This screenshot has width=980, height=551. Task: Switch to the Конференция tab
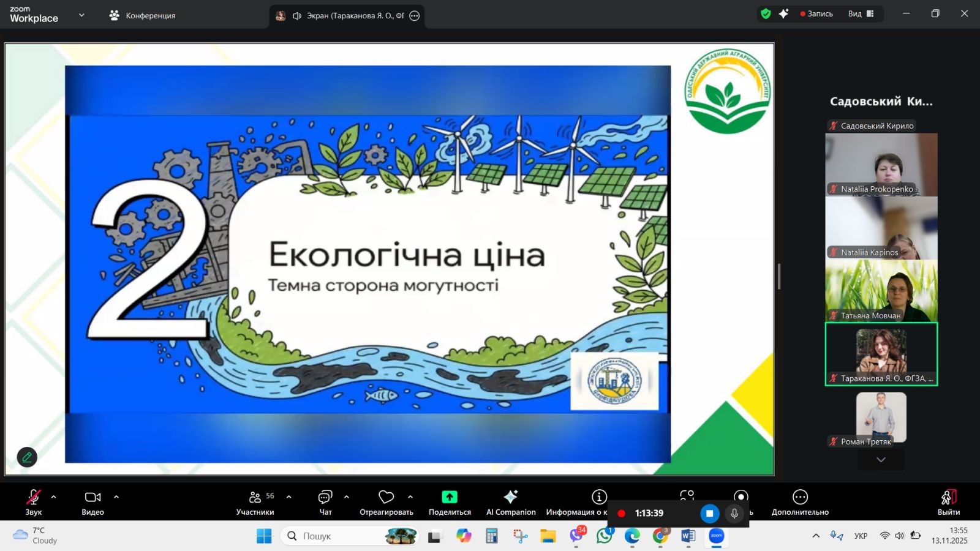click(x=143, y=15)
